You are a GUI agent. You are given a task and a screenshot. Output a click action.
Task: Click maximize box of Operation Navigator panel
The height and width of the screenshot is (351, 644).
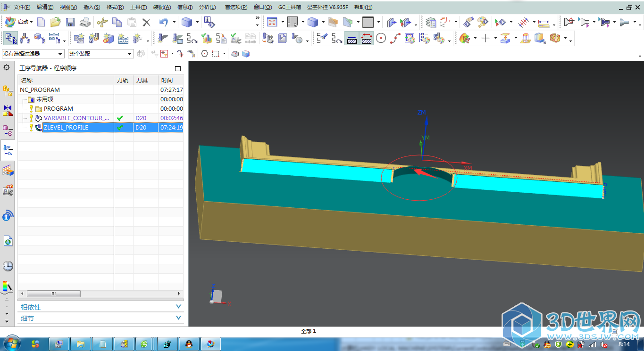pyautogui.click(x=178, y=68)
